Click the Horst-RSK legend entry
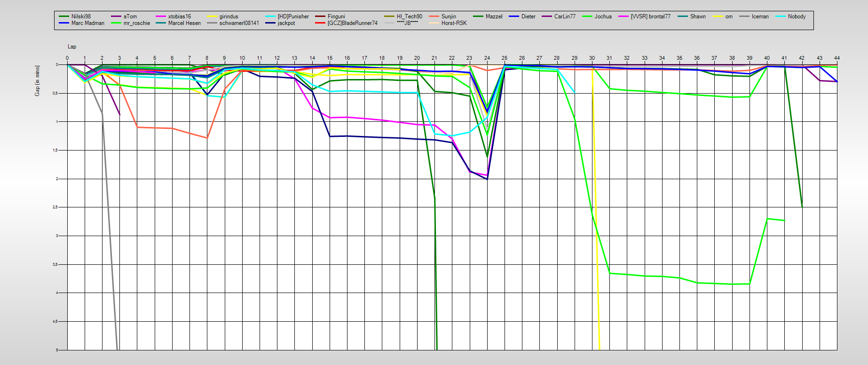The height and width of the screenshot is (365, 868). 454,23
